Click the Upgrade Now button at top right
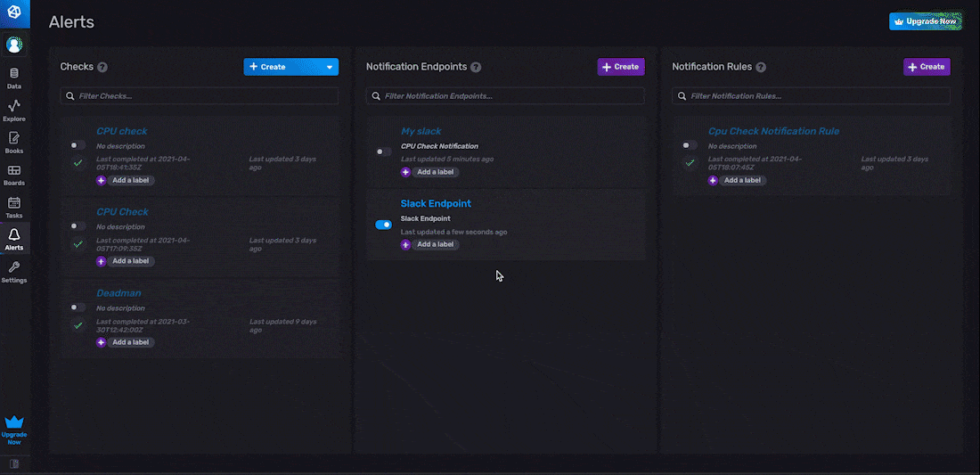The image size is (980, 475). click(x=925, y=21)
